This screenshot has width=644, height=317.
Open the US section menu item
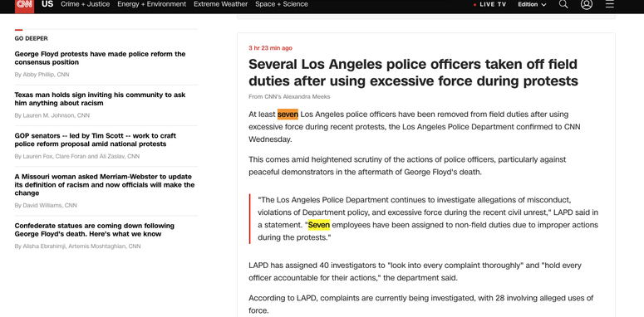click(x=47, y=4)
